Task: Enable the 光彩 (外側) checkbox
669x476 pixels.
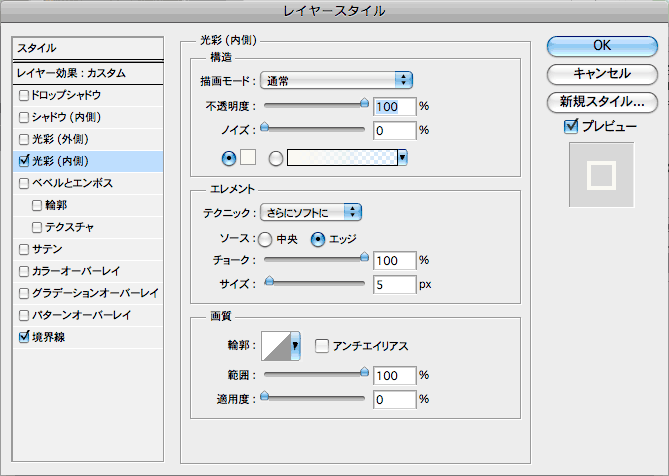Action: [x=24, y=139]
